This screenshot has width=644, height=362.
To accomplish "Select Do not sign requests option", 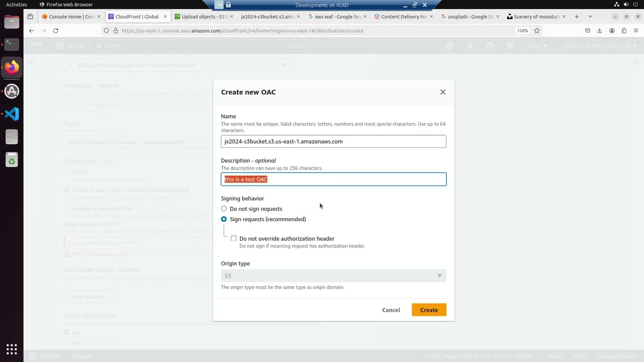I will tap(224, 209).
